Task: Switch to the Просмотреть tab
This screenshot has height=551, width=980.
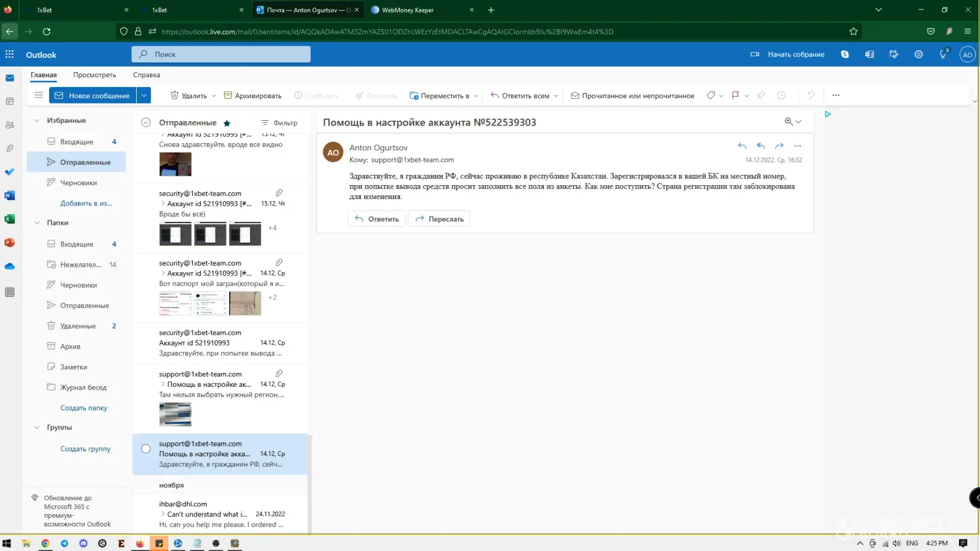Action: (x=94, y=75)
